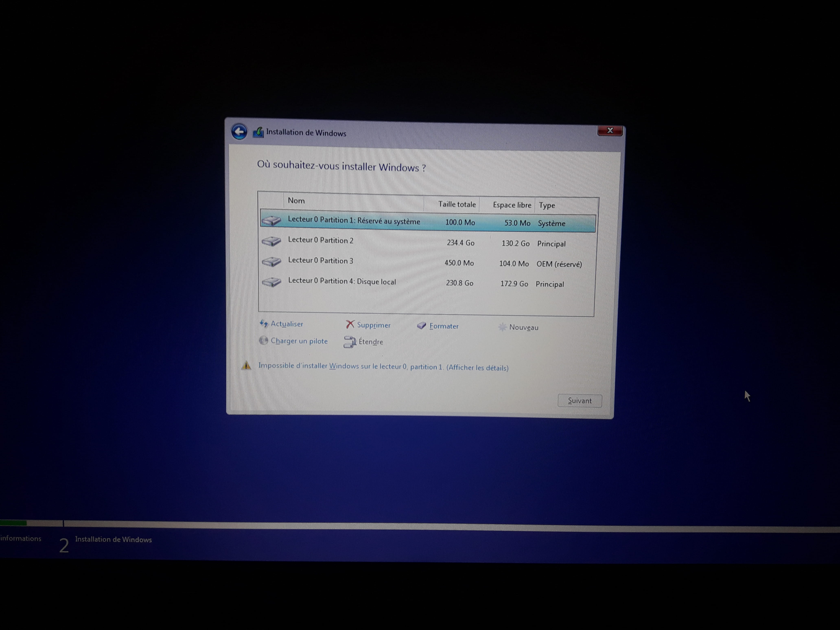Click the drive icon for Partition 2

point(271,241)
